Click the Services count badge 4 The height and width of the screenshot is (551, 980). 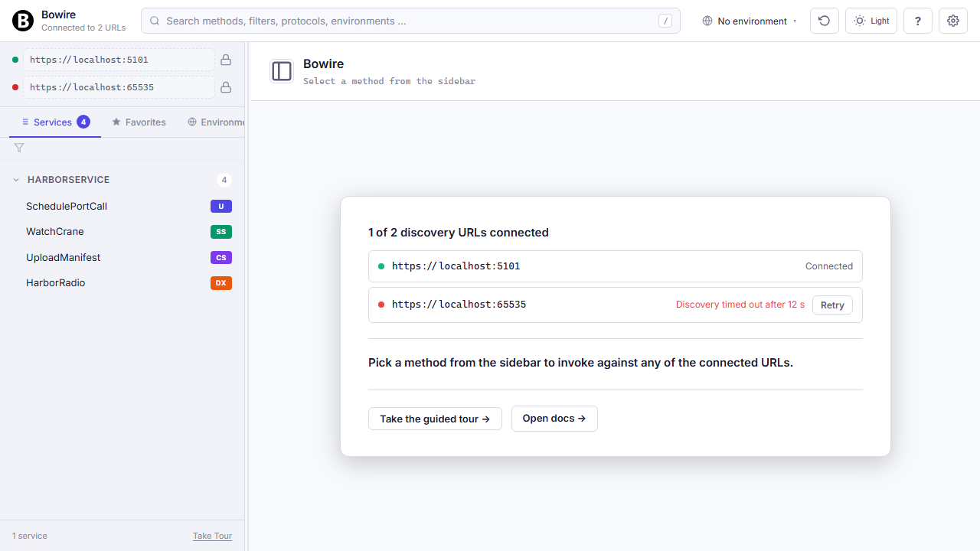click(x=83, y=122)
